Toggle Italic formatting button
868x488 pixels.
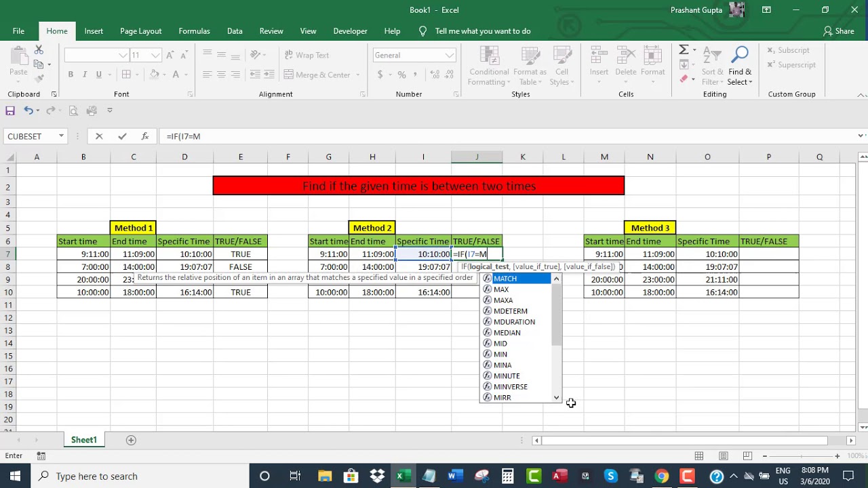click(85, 75)
